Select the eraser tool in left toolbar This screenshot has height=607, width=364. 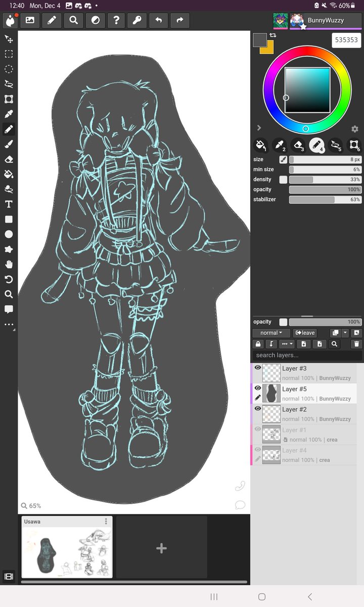[9, 159]
